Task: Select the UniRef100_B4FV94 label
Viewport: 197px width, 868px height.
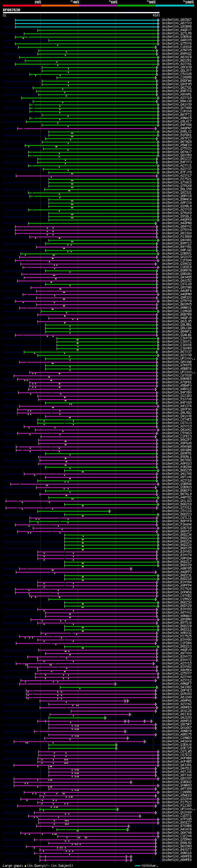Action: point(177,125)
